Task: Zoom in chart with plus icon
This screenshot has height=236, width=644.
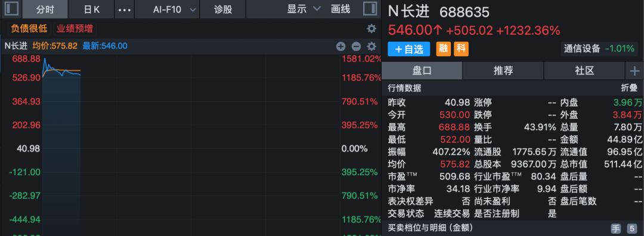Action: point(341,46)
